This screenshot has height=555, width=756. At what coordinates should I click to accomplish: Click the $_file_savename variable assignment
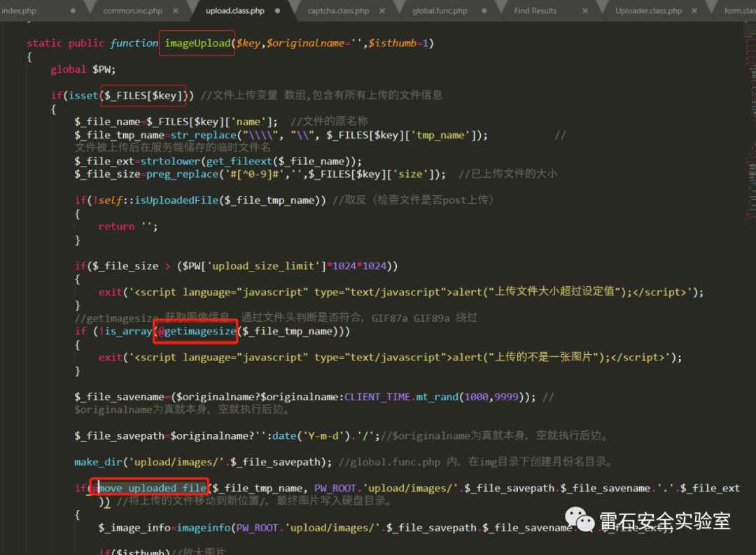[x=119, y=397]
